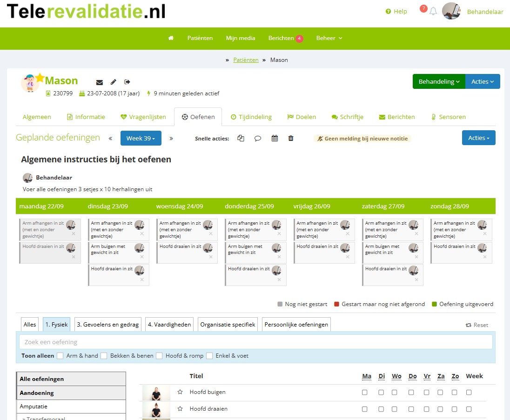Click the Patiënten breadcrumb link
Viewport: 510px width, 420px height.
[246, 60]
